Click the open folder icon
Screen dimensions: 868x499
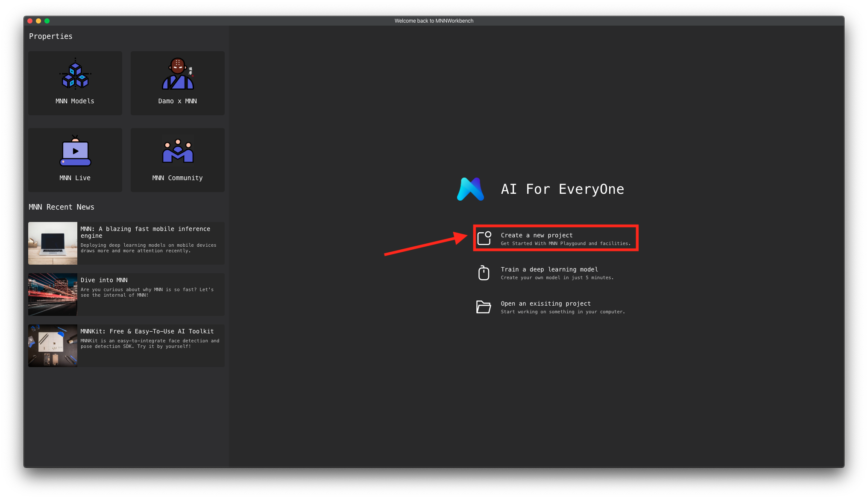[484, 307]
